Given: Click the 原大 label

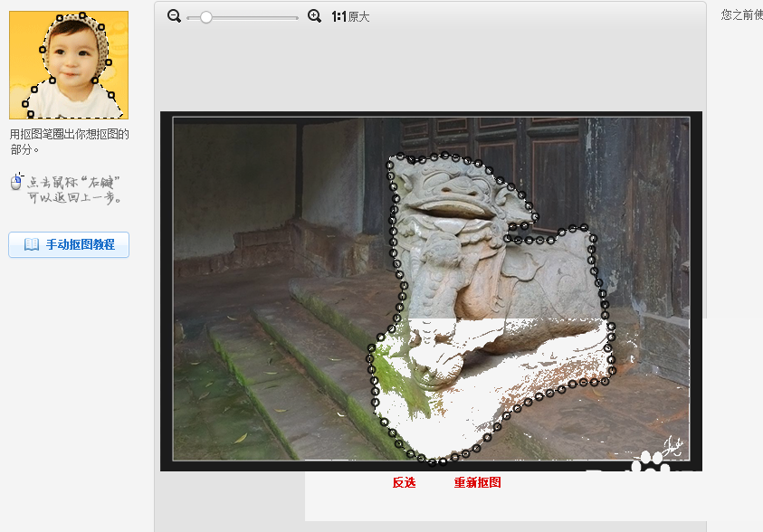Looking at the screenshot, I should pyautogui.click(x=359, y=17).
